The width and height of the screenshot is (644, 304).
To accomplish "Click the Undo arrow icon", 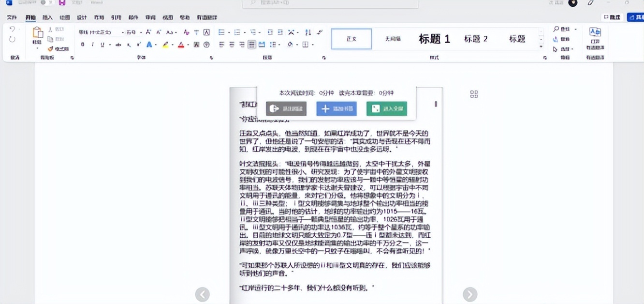I will point(12,30).
